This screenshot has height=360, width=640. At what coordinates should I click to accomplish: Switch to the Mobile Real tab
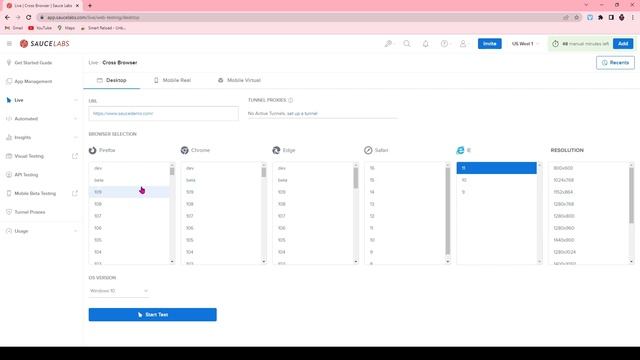172,80
